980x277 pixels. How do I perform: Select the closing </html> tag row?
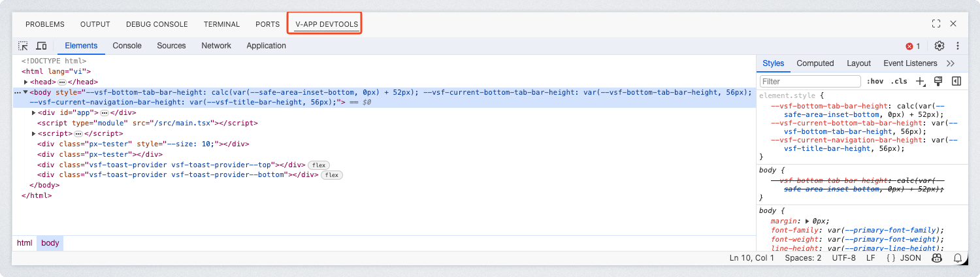tap(37, 195)
